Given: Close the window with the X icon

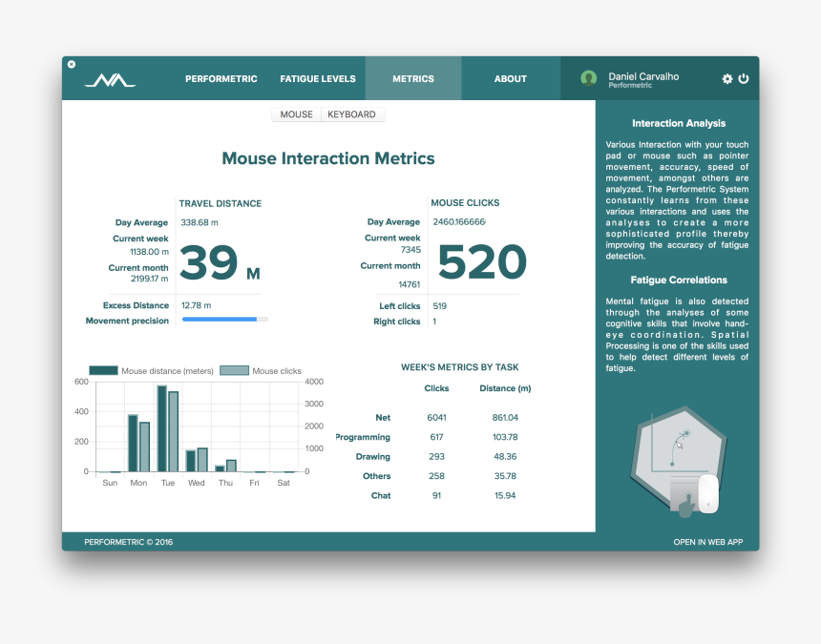Looking at the screenshot, I should 71,64.
